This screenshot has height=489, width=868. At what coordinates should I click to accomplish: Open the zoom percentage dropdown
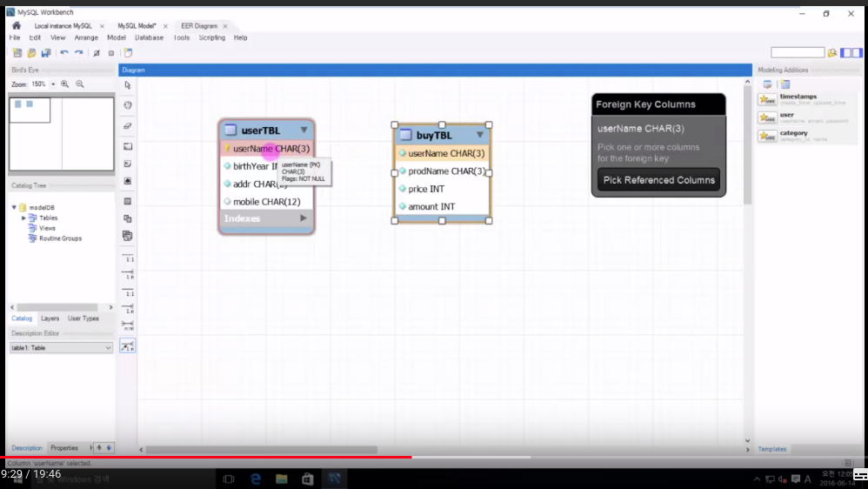pyautogui.click(x=53, y=84)
